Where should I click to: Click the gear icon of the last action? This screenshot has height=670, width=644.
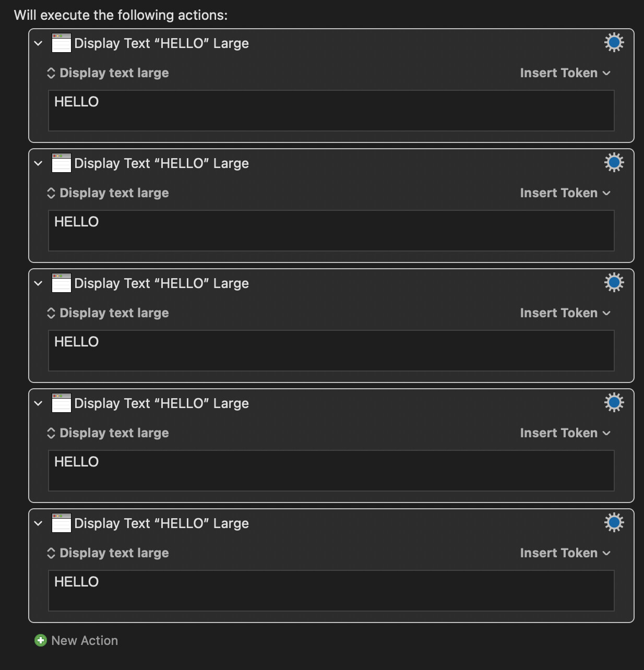614,522
